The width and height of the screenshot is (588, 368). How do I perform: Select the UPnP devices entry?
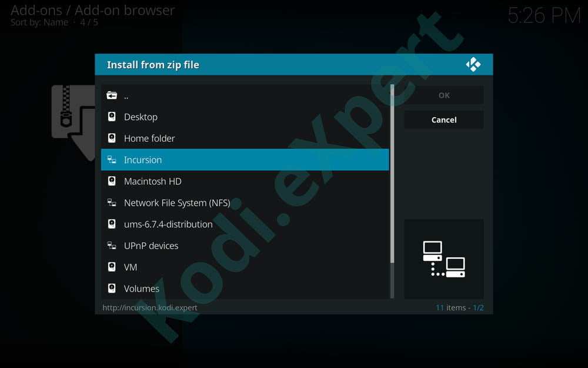pos(245,246)
